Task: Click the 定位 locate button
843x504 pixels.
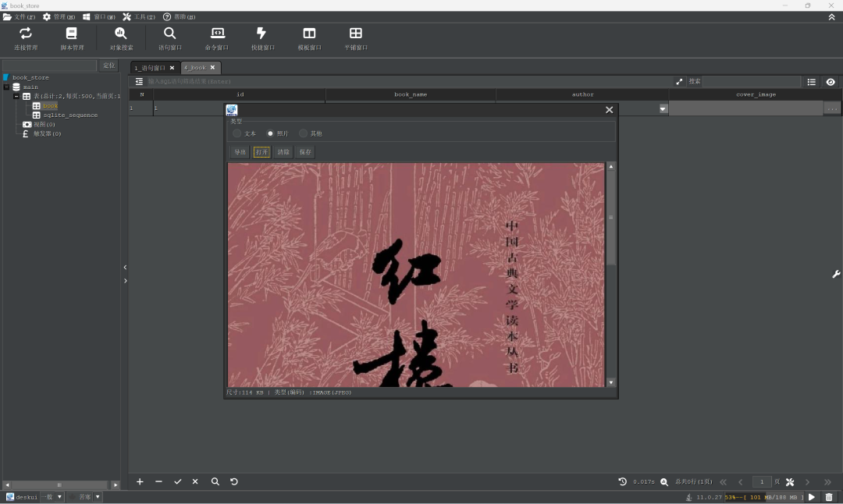Action: [x=109, y=66]
